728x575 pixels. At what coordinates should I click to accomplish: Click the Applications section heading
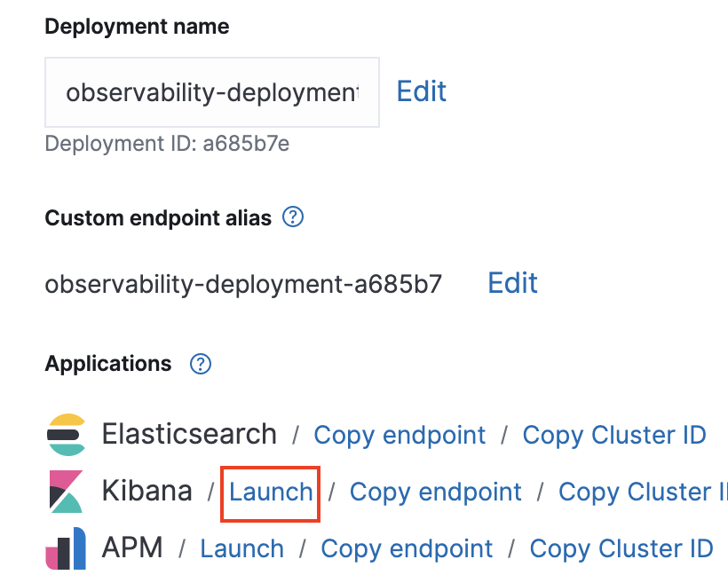(107, 364)
